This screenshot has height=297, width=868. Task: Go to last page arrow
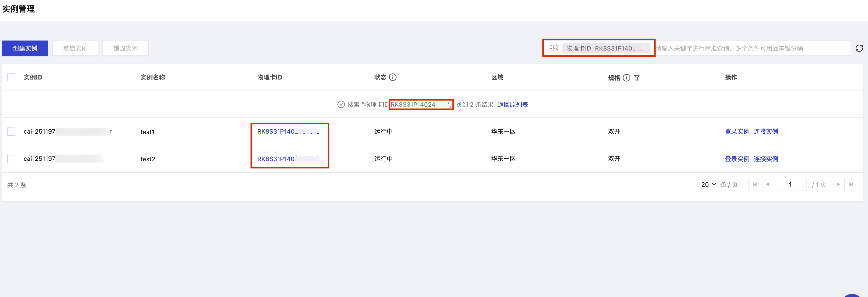click(x=851, y=184)
